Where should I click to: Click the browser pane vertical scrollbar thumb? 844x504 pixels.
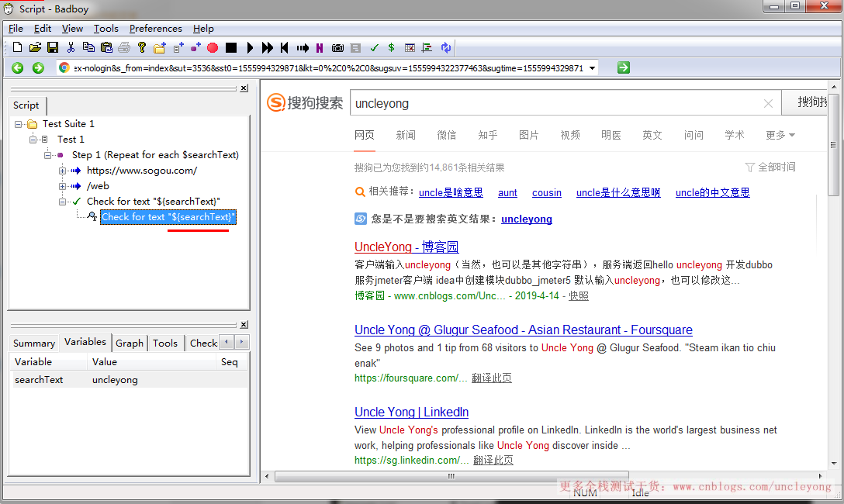tap(833, 145)
